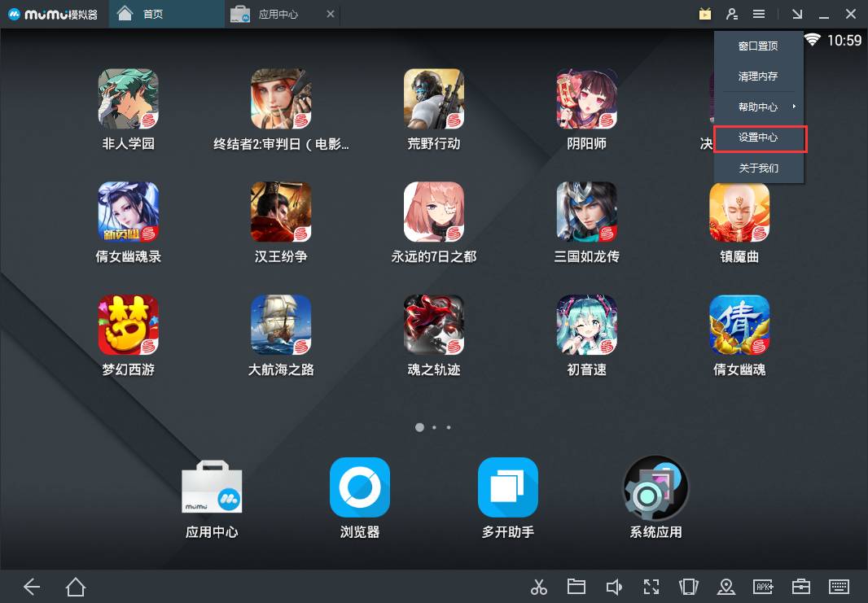Open the keyboard mapping icon
Viewport: 868px width, 603px height.
pos(840,587)
